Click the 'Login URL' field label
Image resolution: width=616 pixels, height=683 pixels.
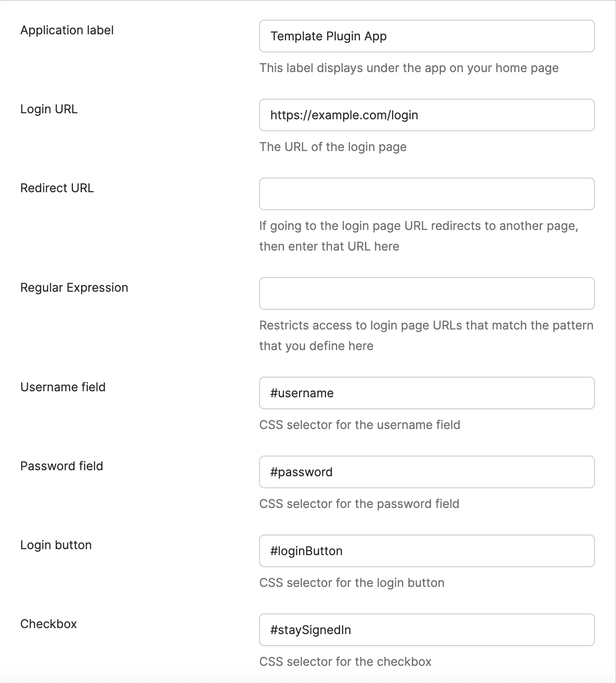pos(49,109)
